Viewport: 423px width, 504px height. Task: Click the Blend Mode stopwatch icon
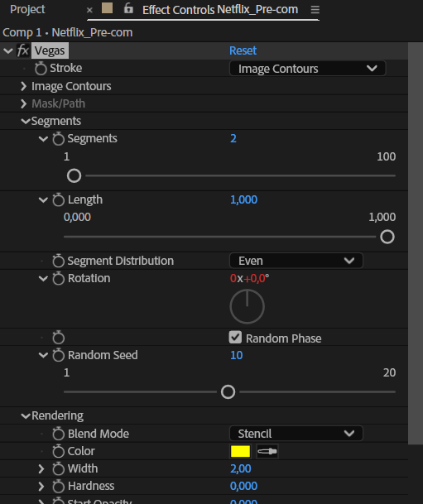point(58,434)
